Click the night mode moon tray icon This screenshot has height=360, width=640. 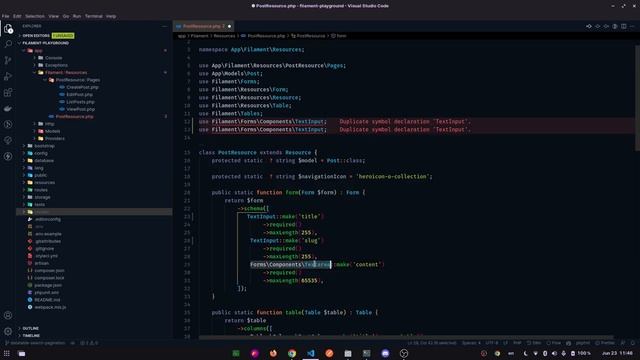pyautogui.click(x=525, y=353)
